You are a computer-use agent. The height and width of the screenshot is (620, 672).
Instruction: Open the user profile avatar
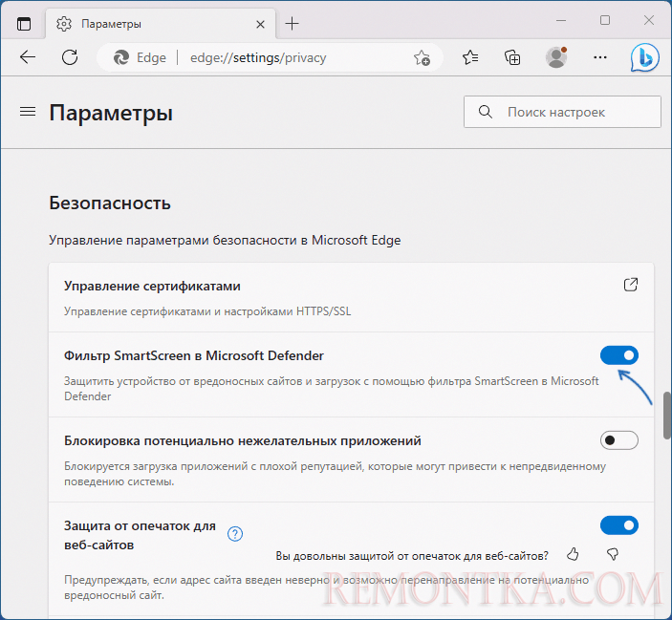(x=556, y=57)
